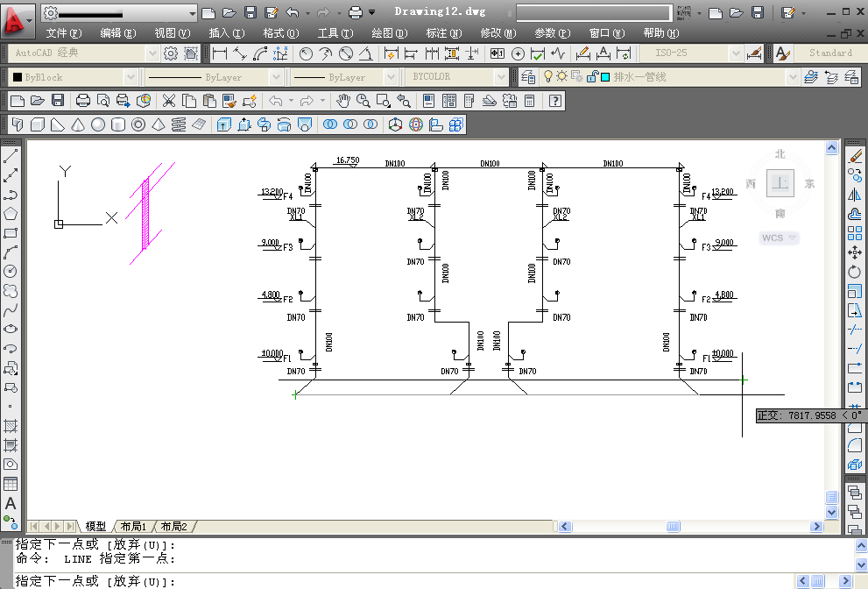Expand the AutoCAD 经典 workspace dropdown

[x=152, y=53]
